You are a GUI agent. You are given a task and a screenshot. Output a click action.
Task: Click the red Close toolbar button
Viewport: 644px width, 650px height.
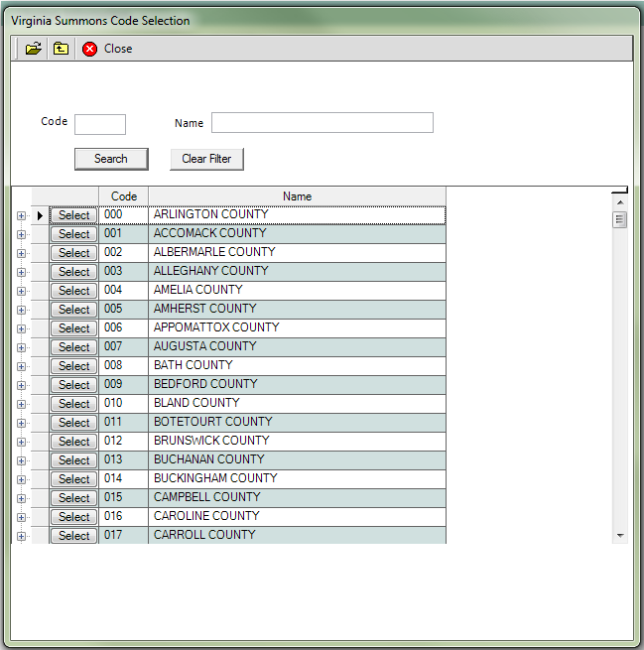point(107,49)
